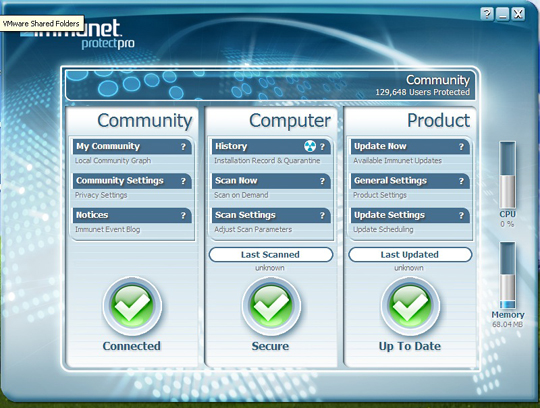540x408 pixels.
Task: Click Adjust Scan Parameters text
Action: 253,229
